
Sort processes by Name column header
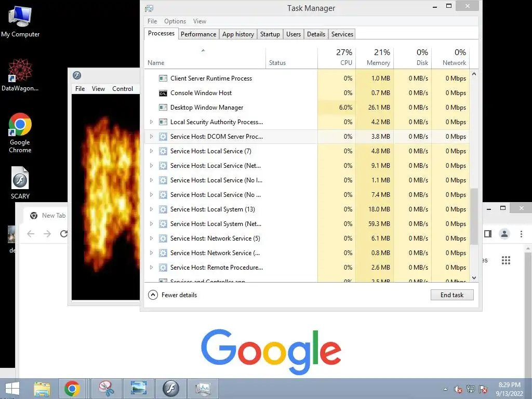pyautogui.click(x=205, y=58)
